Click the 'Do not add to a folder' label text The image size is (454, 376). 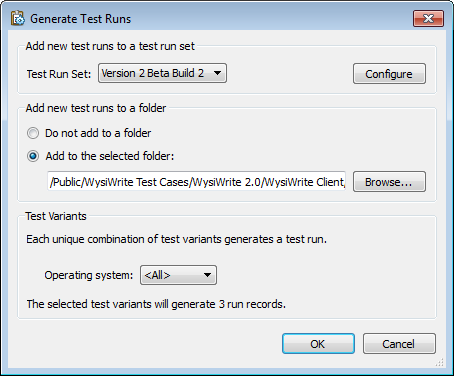(x=98, y=133)
